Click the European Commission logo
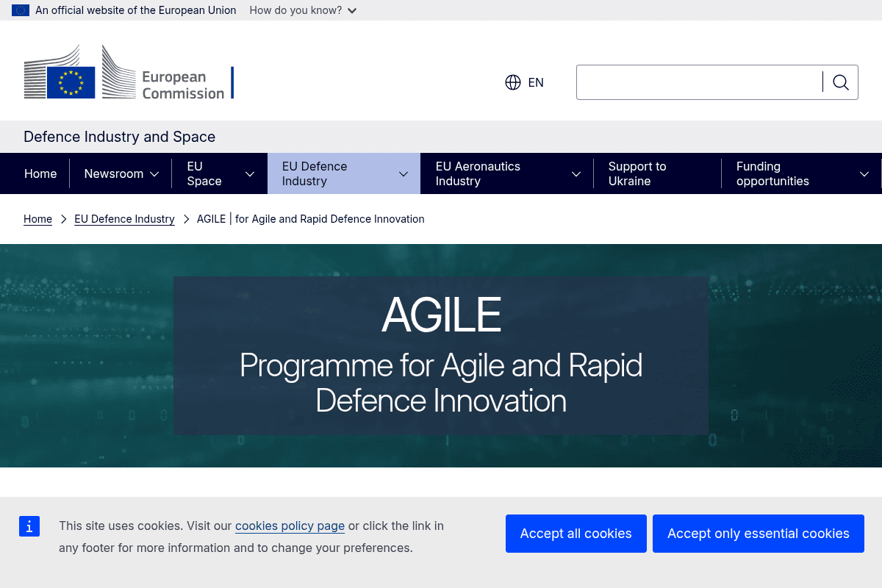Viewport: 882px width, 588px height. pyautogui.click(x=129, y=72)
